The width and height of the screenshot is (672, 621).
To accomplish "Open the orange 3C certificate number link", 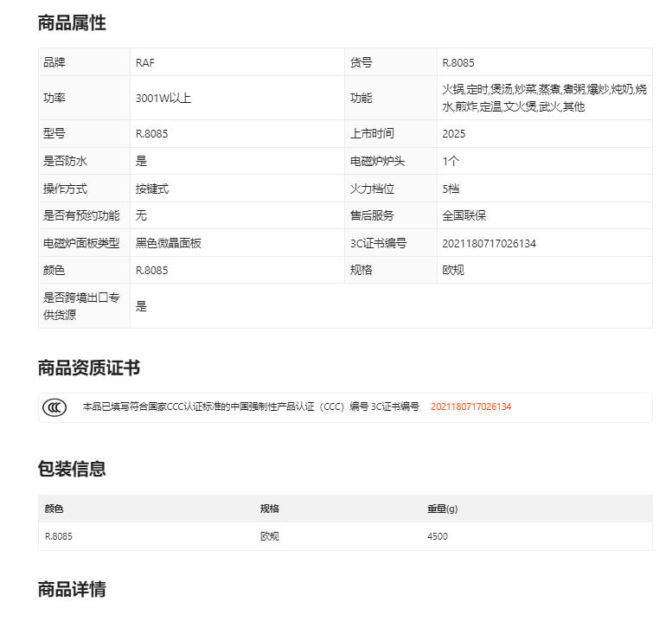I will pos(470,407).
